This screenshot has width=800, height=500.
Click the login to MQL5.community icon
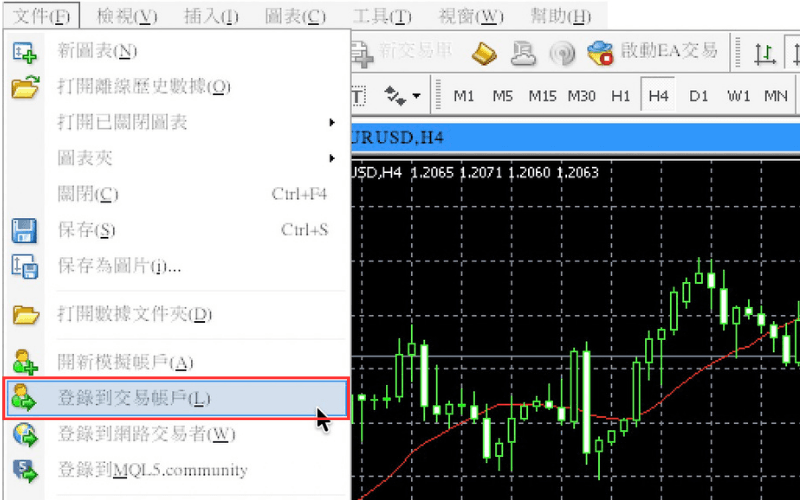[x=25, y=470]
